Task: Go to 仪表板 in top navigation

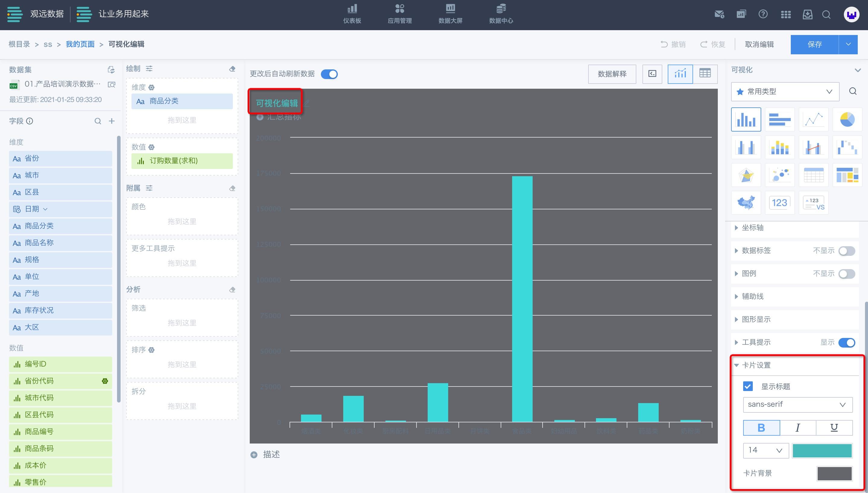Action: pyautogui.click(x=352, y=14)
